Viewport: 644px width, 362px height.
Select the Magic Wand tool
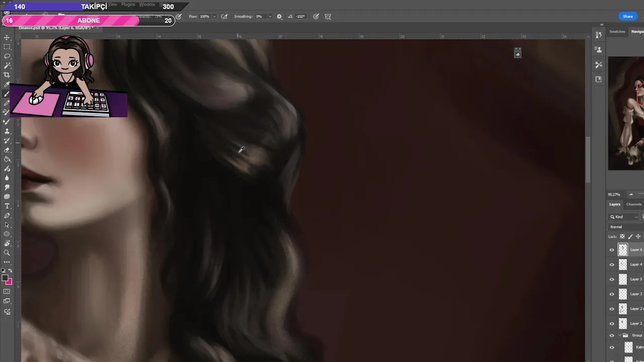click(x=7, y=66)
